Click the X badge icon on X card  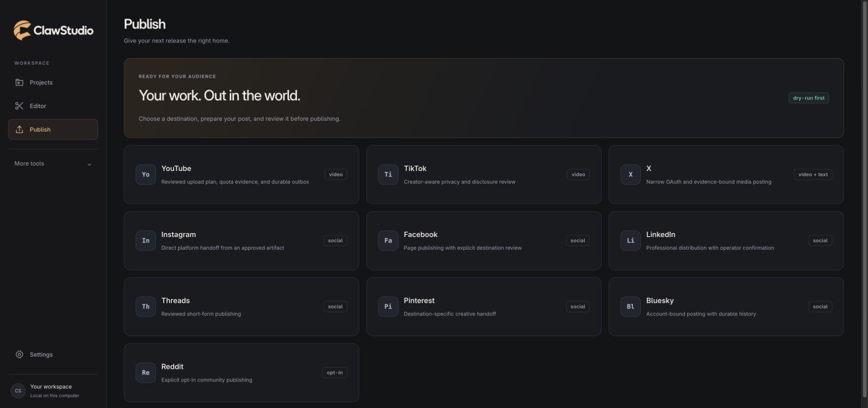631,175
